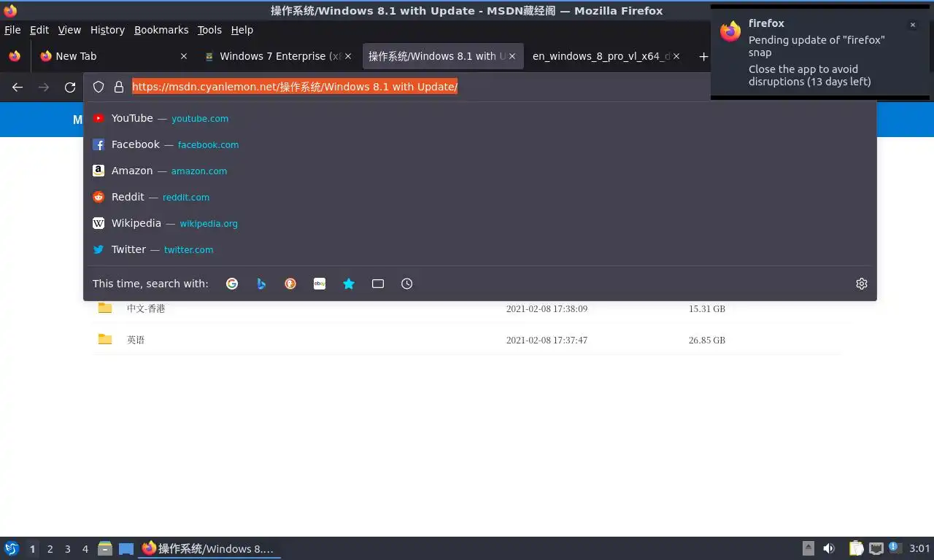Open the Help menu
Image resolution: width=934 pixels, height=560 pixels.
click(x=242, y=30)
